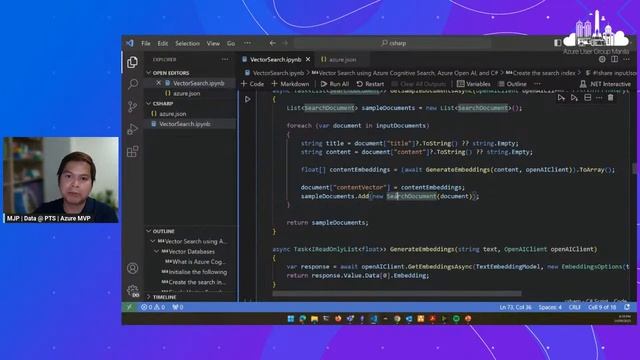Split the editor to the right
640x360 pixels.
614,59
